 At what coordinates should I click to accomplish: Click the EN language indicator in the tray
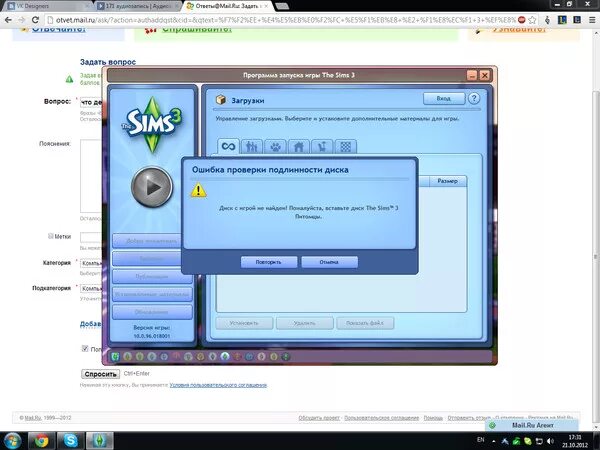481,440
